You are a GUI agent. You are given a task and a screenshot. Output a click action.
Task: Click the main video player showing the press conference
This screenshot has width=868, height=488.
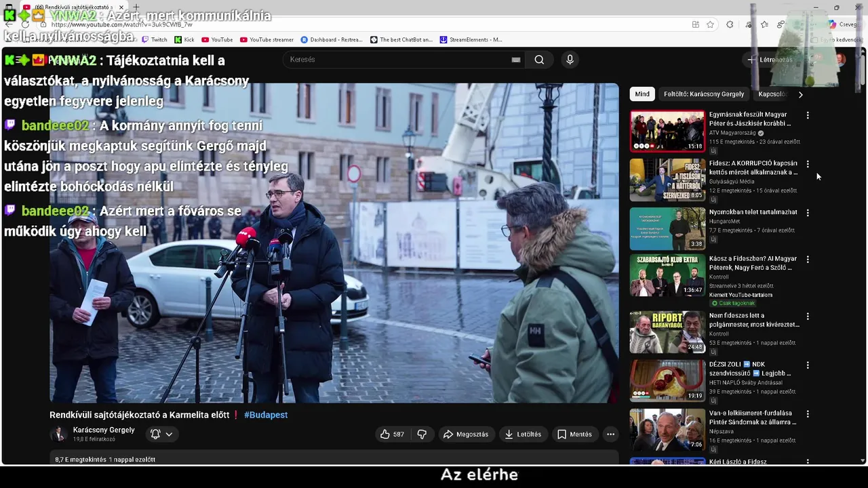[334, 243]
